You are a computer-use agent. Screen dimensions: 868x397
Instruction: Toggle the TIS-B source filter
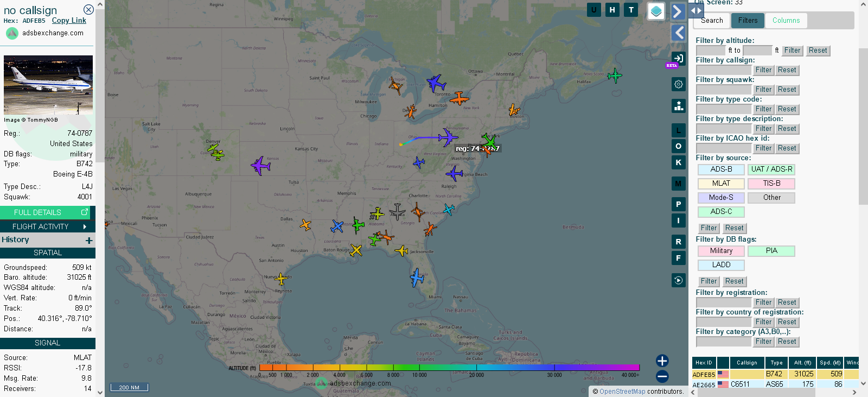click(771, 184)
